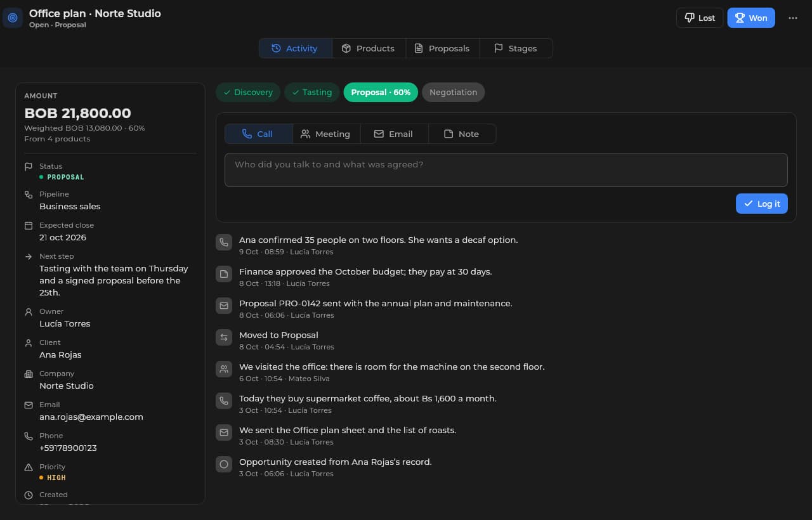Open the Products tab

tap(369, 48)
